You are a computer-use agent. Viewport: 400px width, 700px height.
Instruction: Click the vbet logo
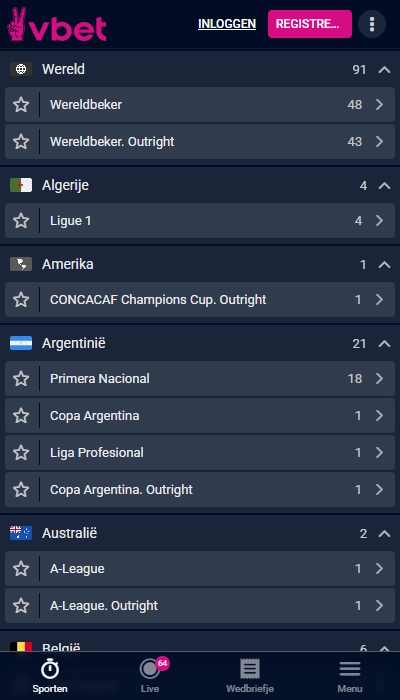[x=57, y=25]
